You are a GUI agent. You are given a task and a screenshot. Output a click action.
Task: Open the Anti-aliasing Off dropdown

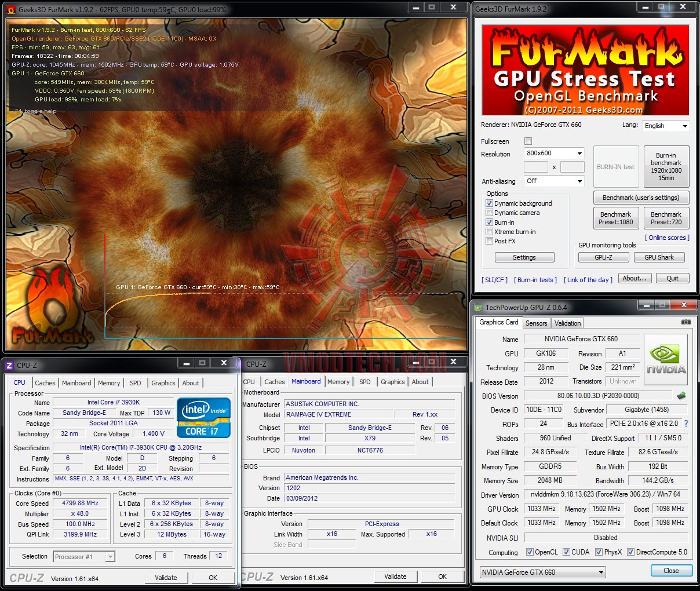point(554,181)
